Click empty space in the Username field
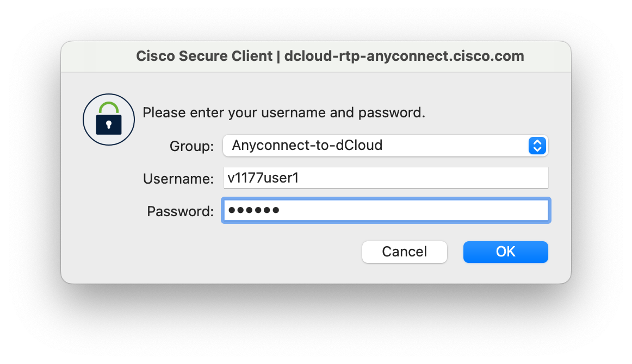Image resolution: width=632 pixels, height=364 pixels. point(423,178)
